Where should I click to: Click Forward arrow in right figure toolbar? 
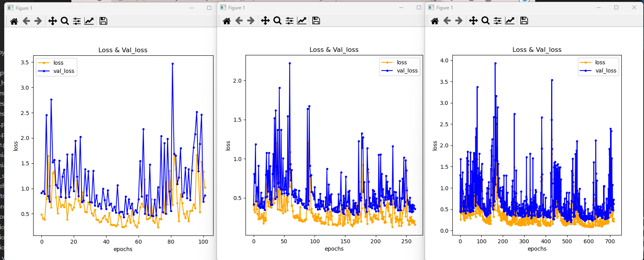pyautogui.click(x=459, y=21)
